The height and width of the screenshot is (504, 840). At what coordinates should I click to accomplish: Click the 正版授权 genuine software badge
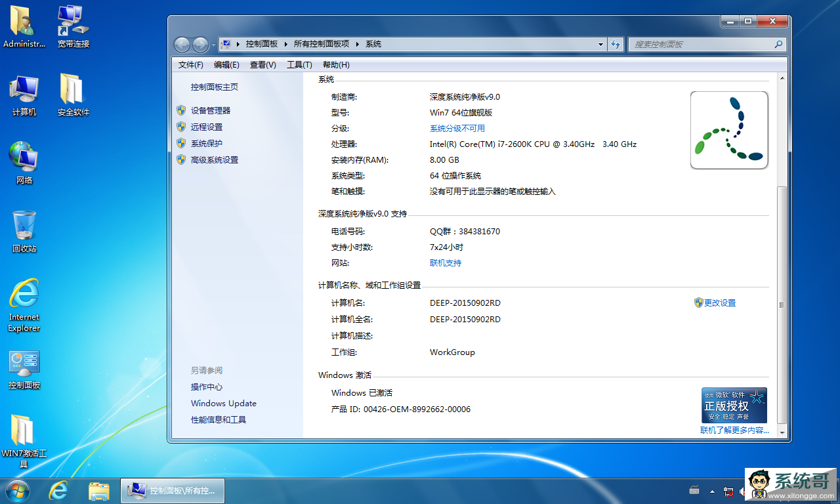pyautogui.click(x=734, y=405)
